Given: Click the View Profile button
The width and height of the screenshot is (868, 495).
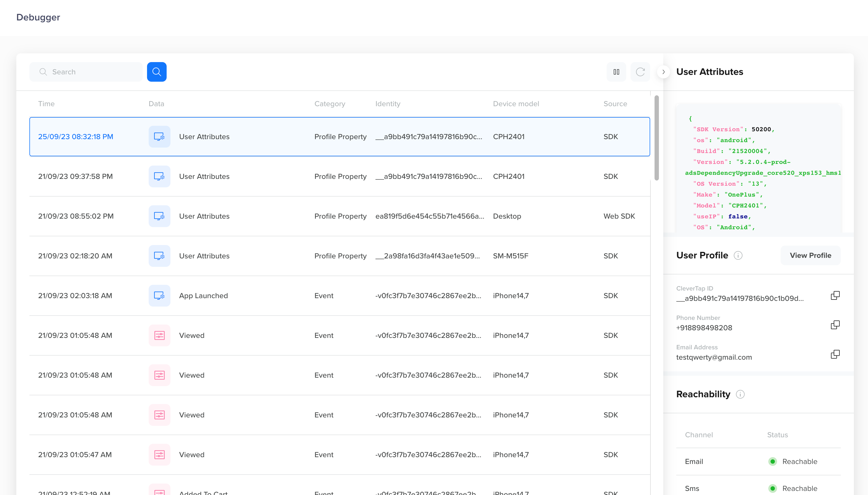Looking at the screenshot, I should [x=811, y=255].
